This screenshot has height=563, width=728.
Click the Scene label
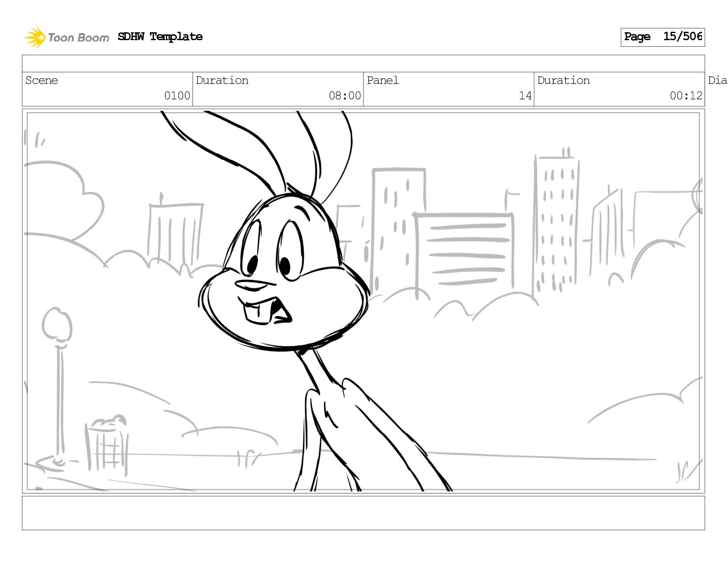(41, 80)
